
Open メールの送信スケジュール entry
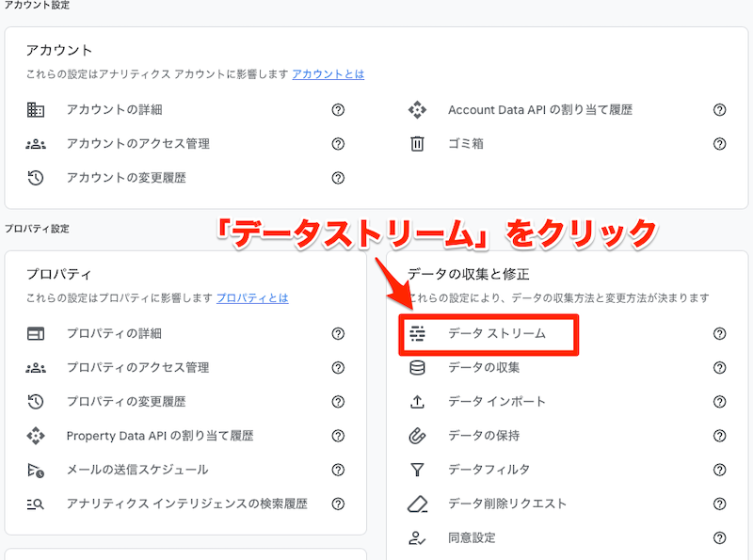pyautogui.click(x=137, y=470)
